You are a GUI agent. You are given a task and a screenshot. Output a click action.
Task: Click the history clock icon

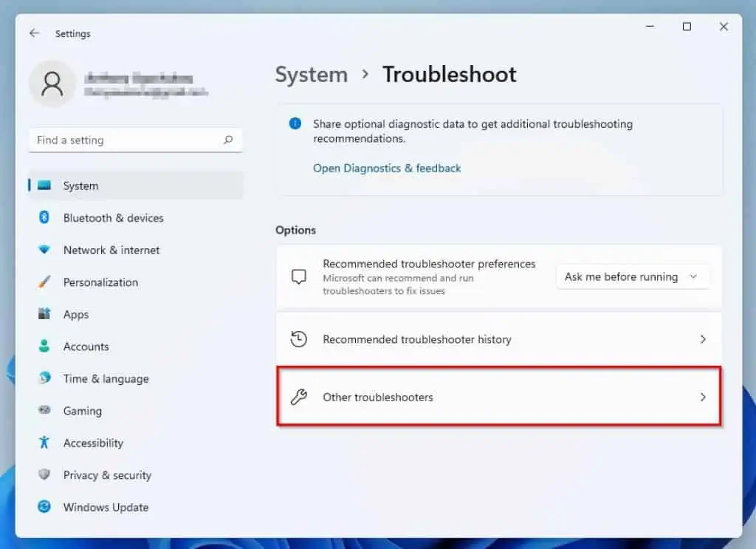[298, 338]
